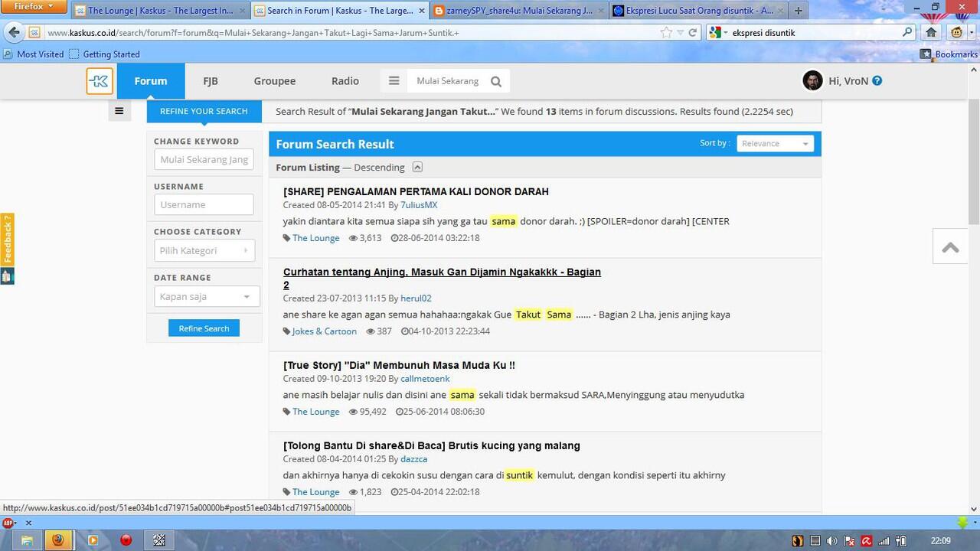Open the media player taskbar icon
This screenshot has height=551, width=980.
coord(93,540)
